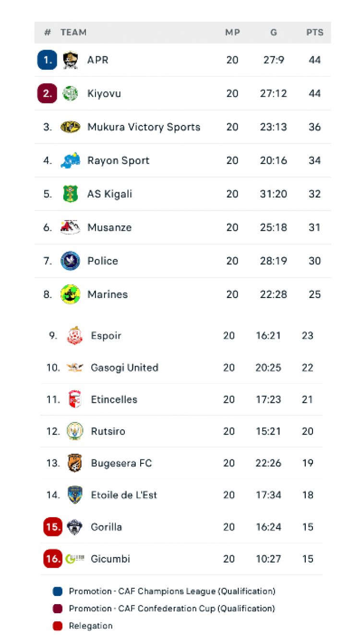Viewport: 360px width, 644px height.
Task: Click the G goals column header
Action: (x=274, y=33)
